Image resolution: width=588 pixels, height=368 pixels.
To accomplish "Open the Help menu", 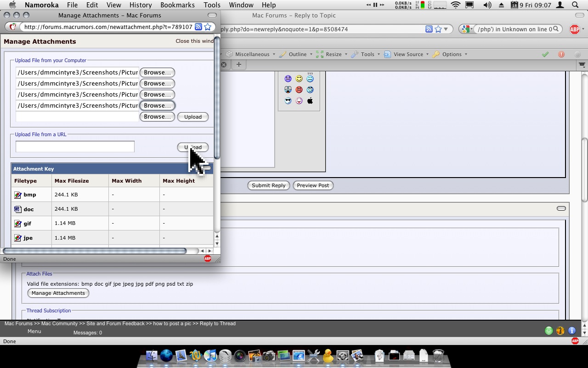I will click(269, 5).
